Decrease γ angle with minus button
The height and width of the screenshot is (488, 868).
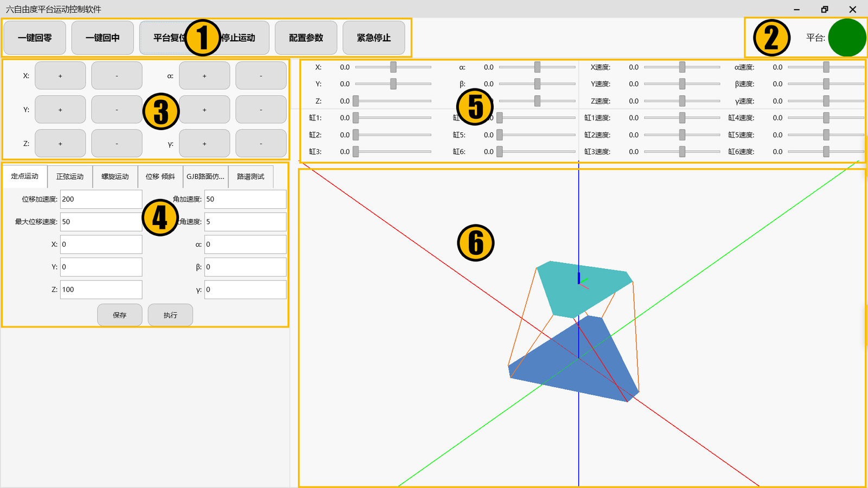[261, 144]
